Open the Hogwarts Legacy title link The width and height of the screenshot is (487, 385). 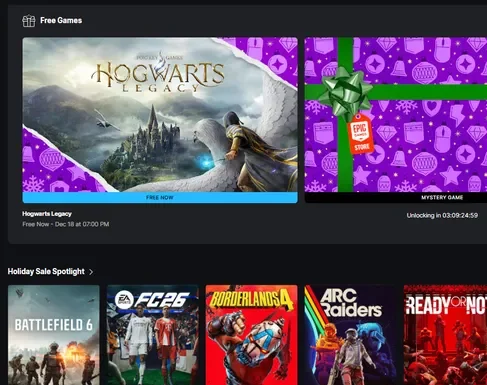click(x=47, y=214)
